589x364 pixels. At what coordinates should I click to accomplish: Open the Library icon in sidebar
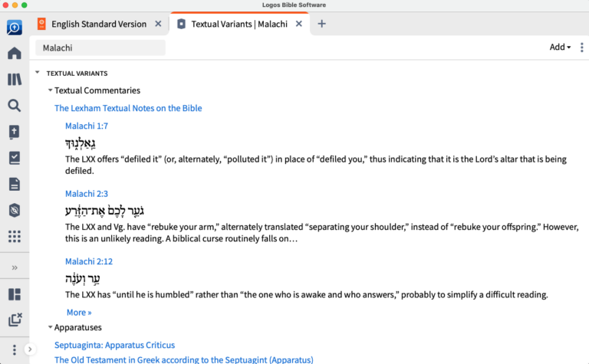coord(14,80)
